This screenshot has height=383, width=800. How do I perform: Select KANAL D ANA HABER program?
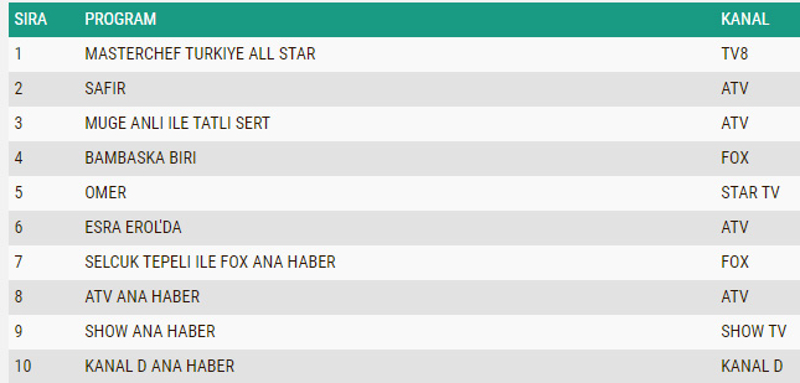pos(160,366)
